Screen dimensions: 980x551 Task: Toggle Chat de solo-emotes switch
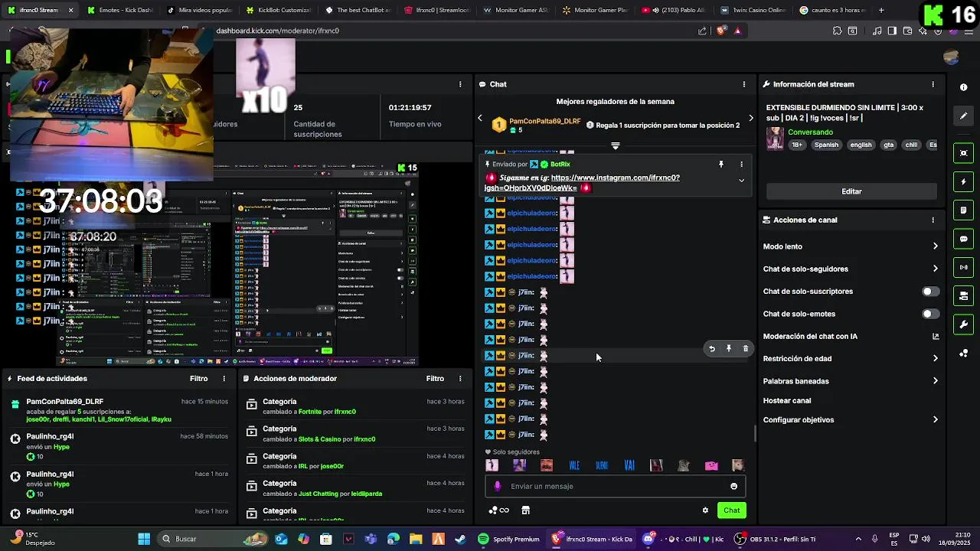[x=930, y=314]
